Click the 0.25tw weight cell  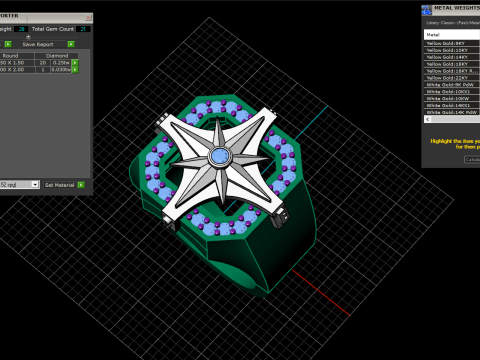61,63
